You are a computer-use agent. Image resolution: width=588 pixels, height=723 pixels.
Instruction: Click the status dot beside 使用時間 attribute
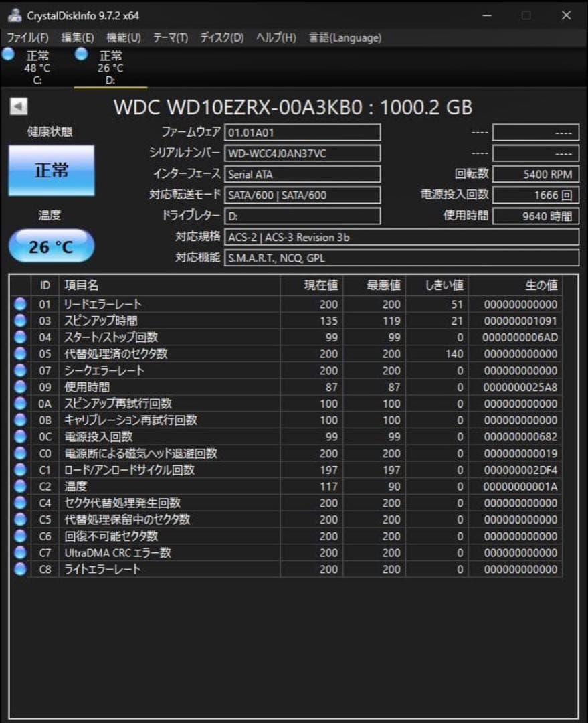coord(19,387)
